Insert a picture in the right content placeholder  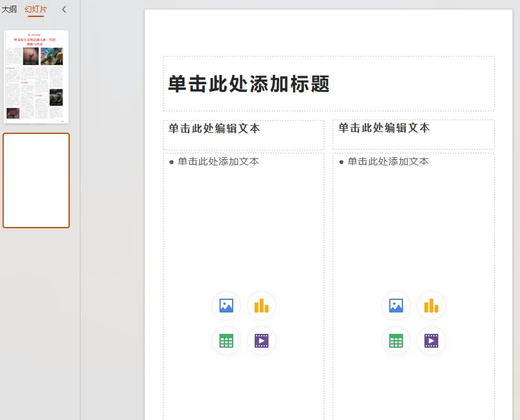(x=396, y=306)
